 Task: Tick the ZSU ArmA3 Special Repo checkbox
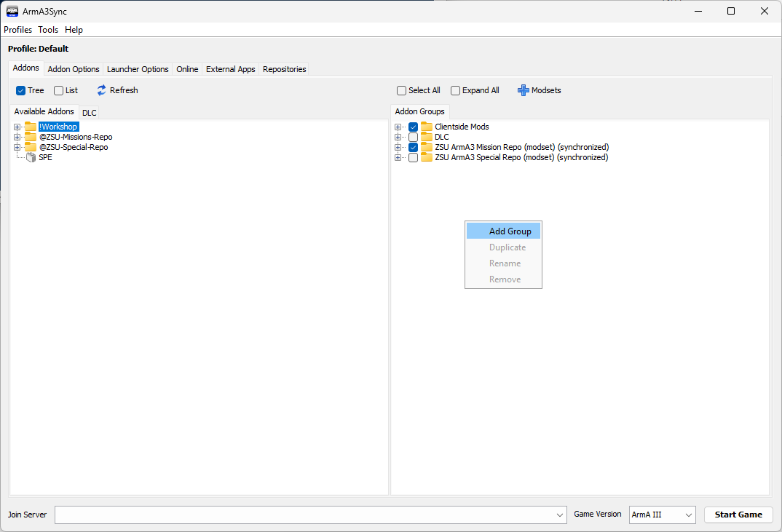pyautogui.click(x=414, y=157)
